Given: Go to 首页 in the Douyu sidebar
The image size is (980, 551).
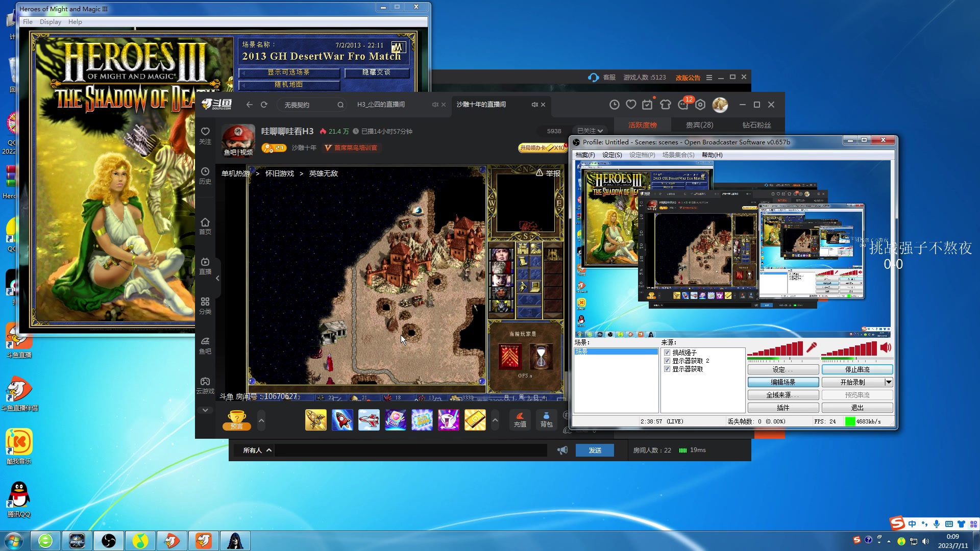Looking at the screenshot, I should 205,226.
